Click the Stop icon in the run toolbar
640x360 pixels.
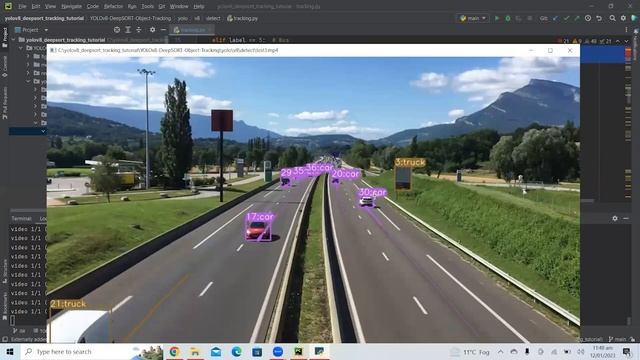pos(529,18)
